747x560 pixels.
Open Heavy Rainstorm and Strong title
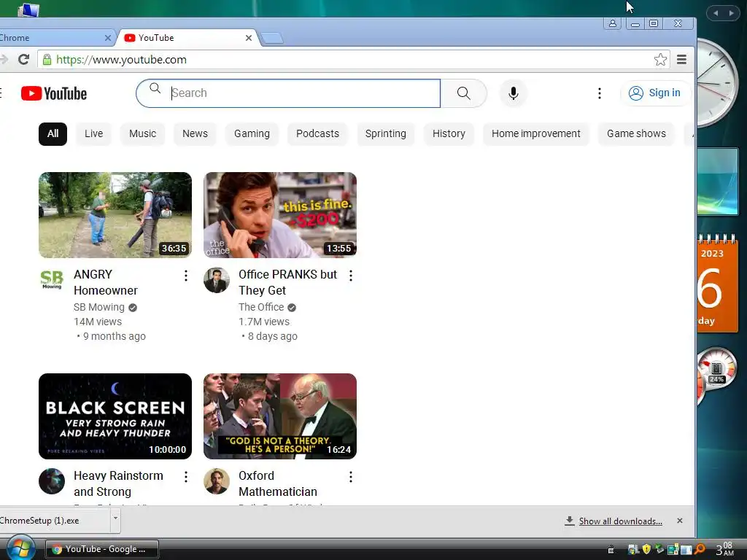click(119, 483)
